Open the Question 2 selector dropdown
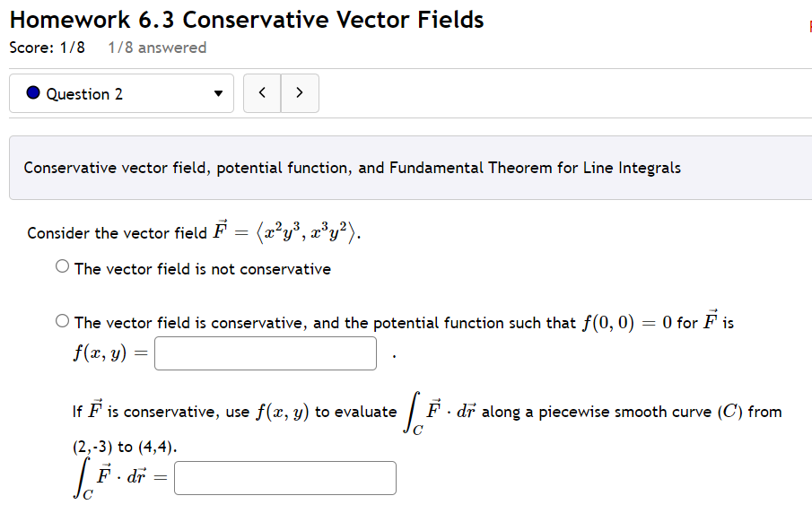The width and height of the screenshot is (812, 522). (121, 93)
